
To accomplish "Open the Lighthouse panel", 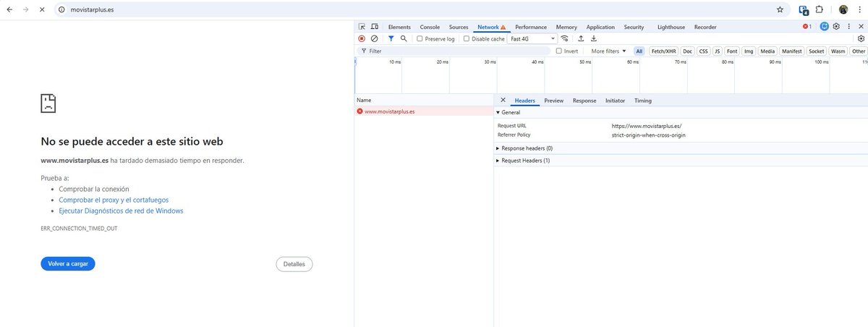I will (x=671, y=27).
